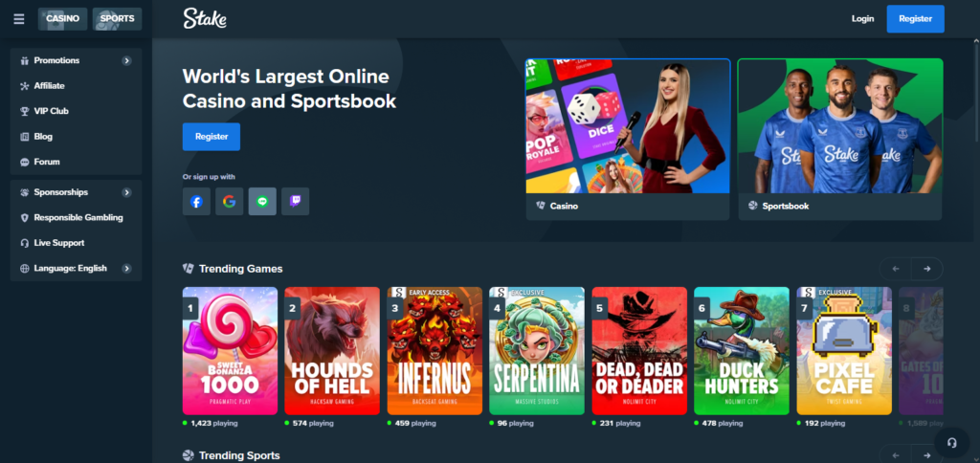980x463 pixels.
Task: Click the Trending Sports ball icon
Action: [189, 455]
